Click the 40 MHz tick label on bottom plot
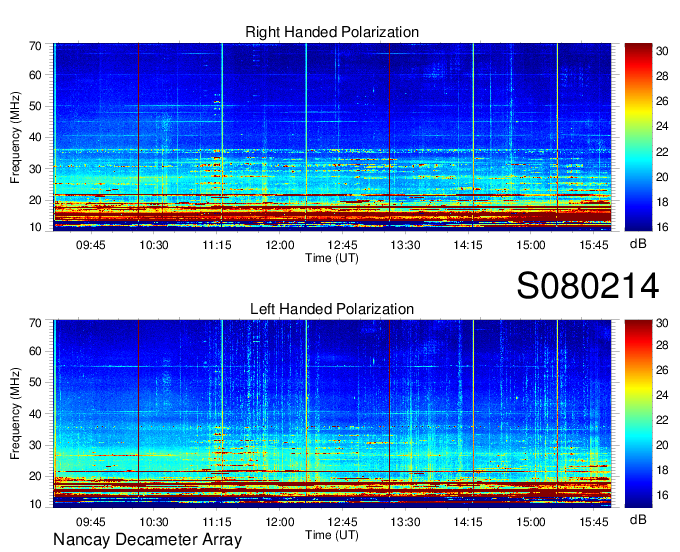The height and width of the screenshot is (552, 680). coord(35,414)
